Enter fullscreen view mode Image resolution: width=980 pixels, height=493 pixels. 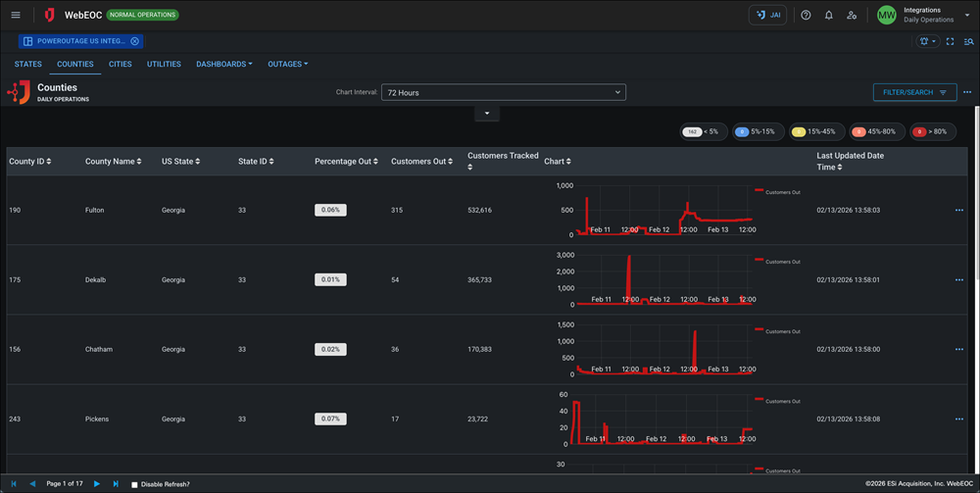click(x=950, y=41)
